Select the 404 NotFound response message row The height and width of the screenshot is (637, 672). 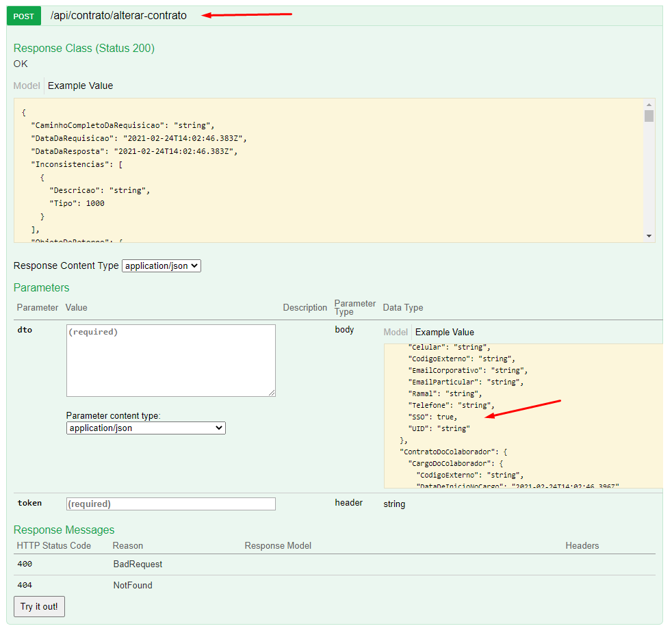pyautogui.click(x=137, y=585)
